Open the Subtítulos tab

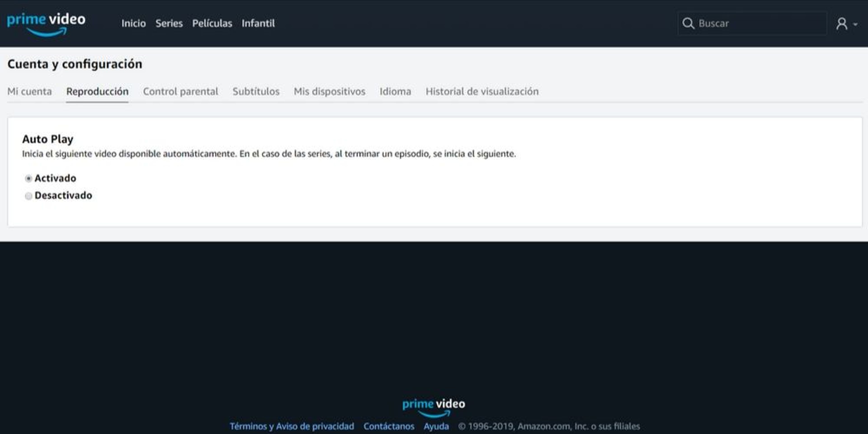[256, 91]
